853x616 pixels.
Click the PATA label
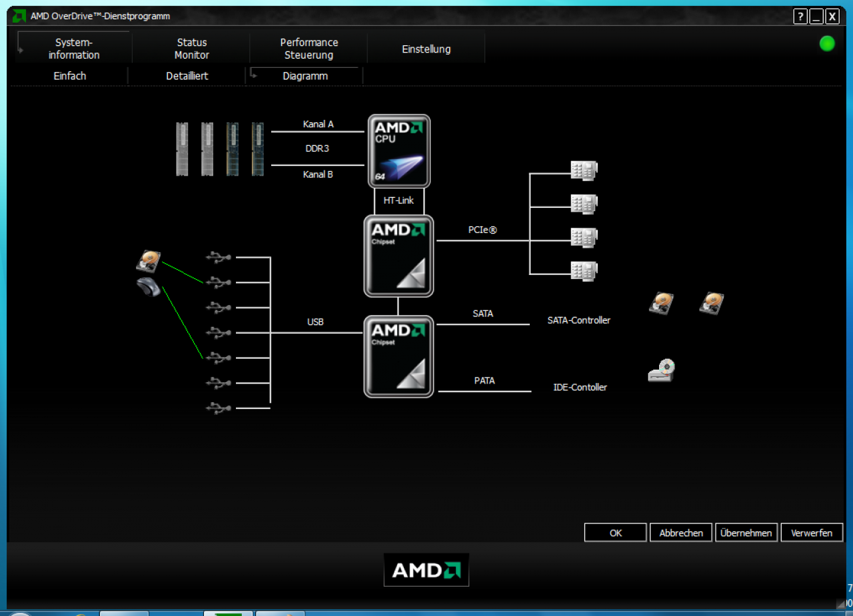pyautogui.click(x=484, y=381)
